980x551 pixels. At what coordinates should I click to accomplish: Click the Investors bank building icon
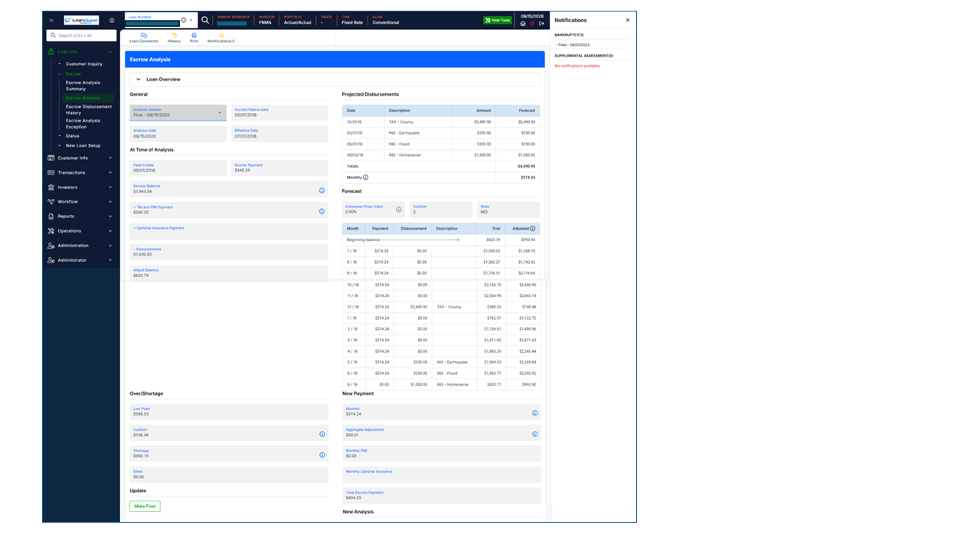click(51, 187)
